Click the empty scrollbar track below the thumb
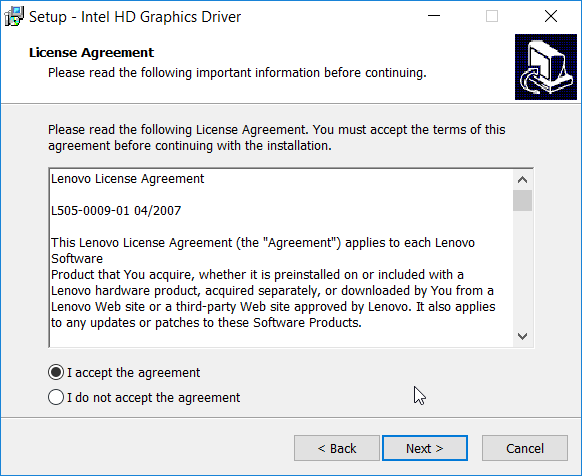 pos(522,268)
